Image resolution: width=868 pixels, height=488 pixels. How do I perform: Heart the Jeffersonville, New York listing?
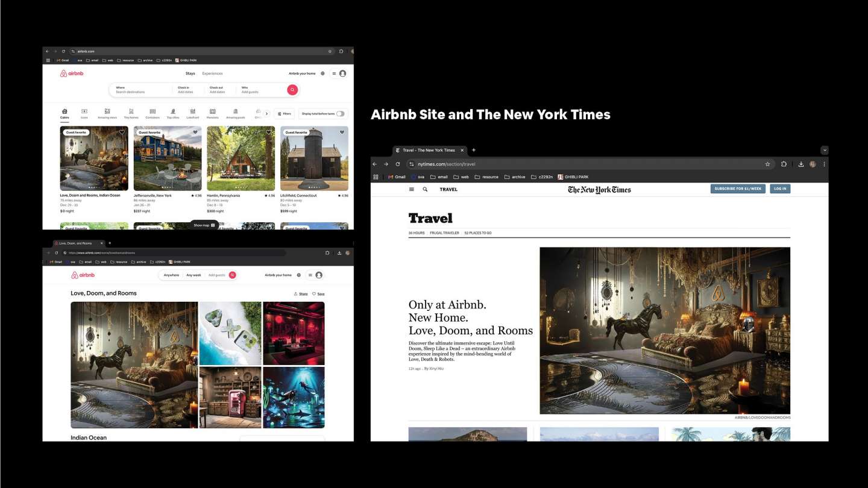tap(195, 133)
